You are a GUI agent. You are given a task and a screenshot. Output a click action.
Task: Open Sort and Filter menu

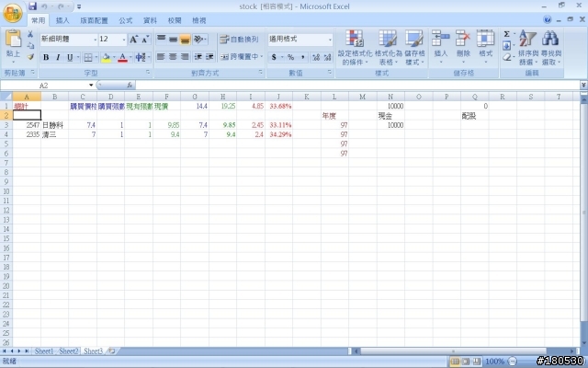[x=528, y=47]
